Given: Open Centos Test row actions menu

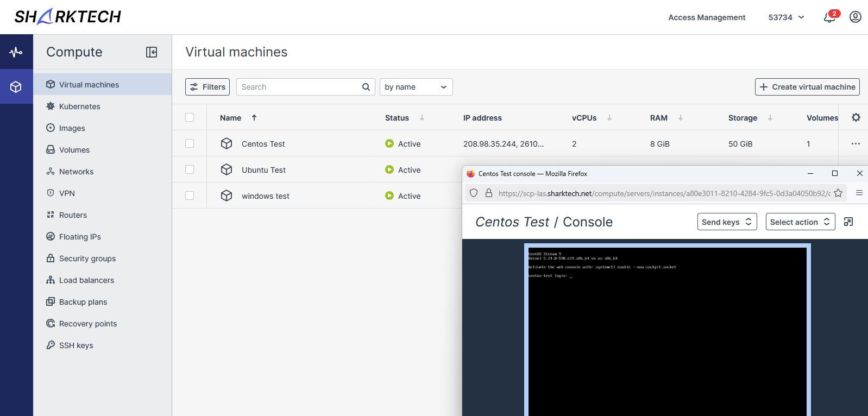Looking at the screenshot, I should click(x=856, y=144).
